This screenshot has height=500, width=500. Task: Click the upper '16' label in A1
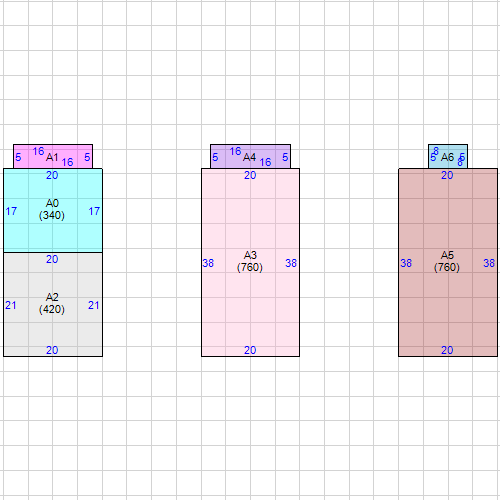tap(38, 151)
